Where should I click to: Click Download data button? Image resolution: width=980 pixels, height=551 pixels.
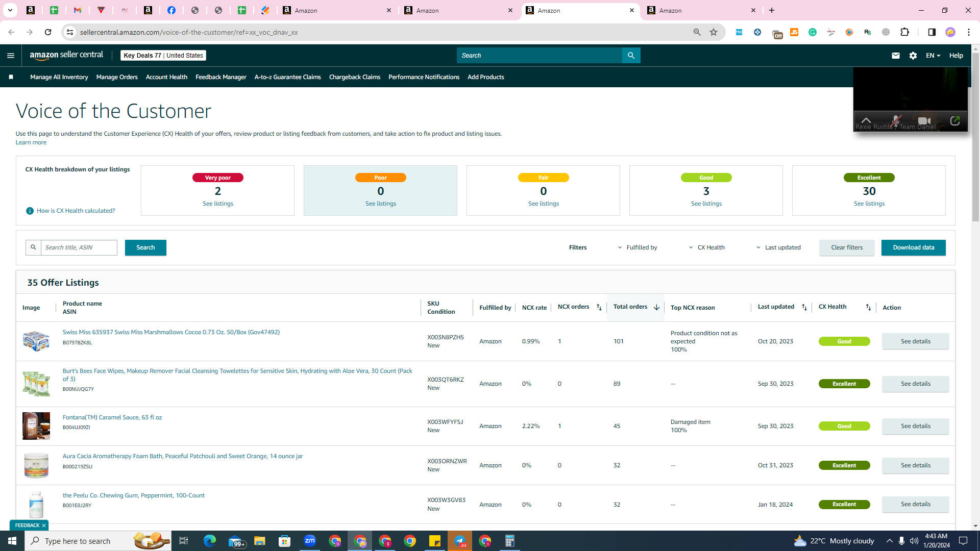pos(914,247)
